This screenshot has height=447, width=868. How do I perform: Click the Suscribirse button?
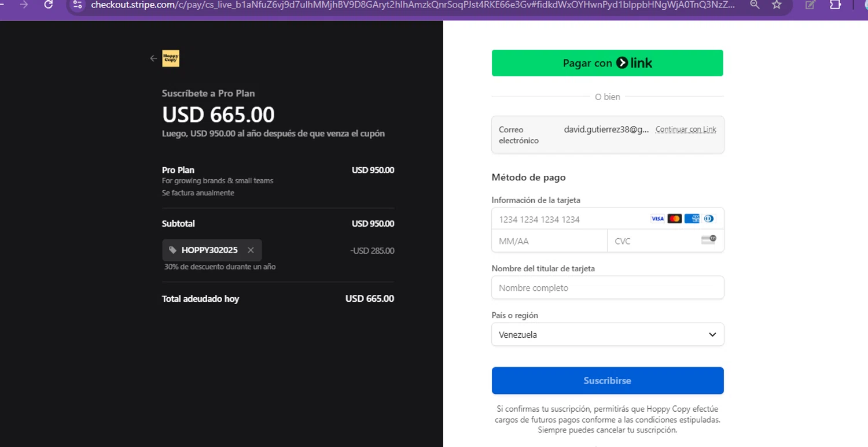click(608, 380)
